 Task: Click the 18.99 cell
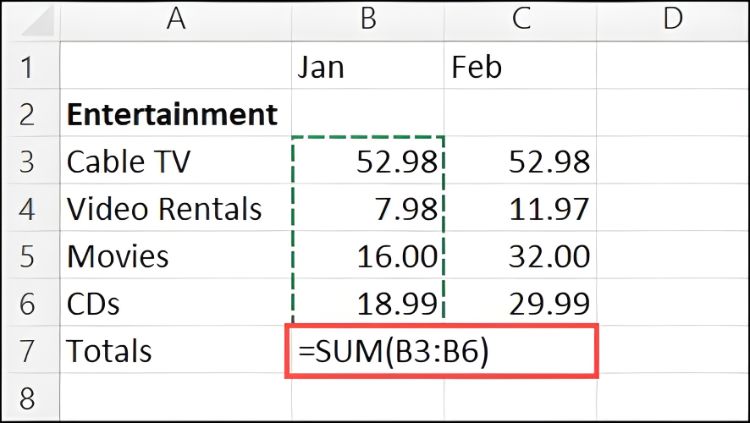point(368,302)
